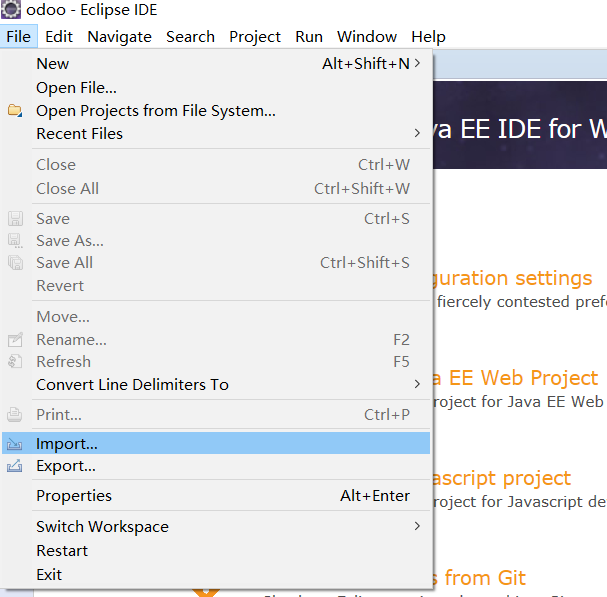Click the Refresh menu entry
Viewport: 607px width, 597px height.
pos(216,362)
